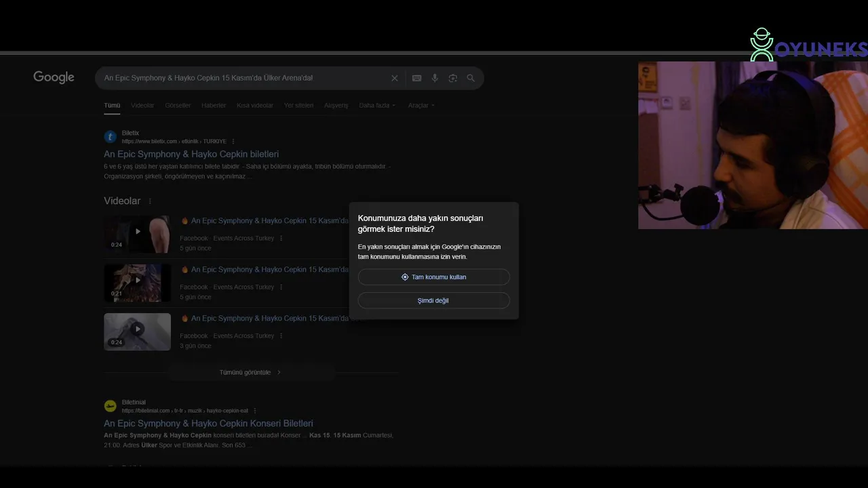Open options menu beside Biletinial URL
This screenshot has width=868, height=488.
[x=255, y=411]
